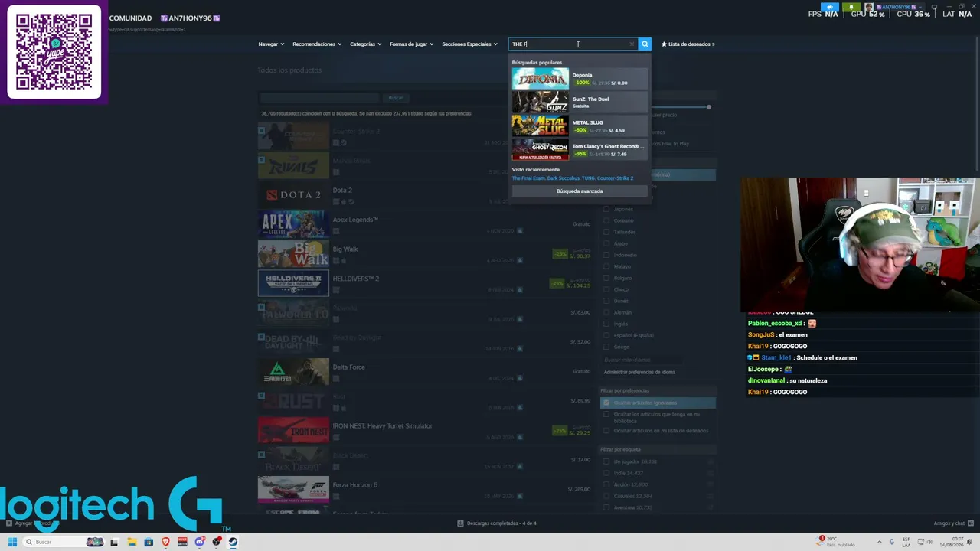Open the Filtrar por etiqueta section header
Image resolution: width=980 pixels, height=551 pixels.
pos(658,449)
